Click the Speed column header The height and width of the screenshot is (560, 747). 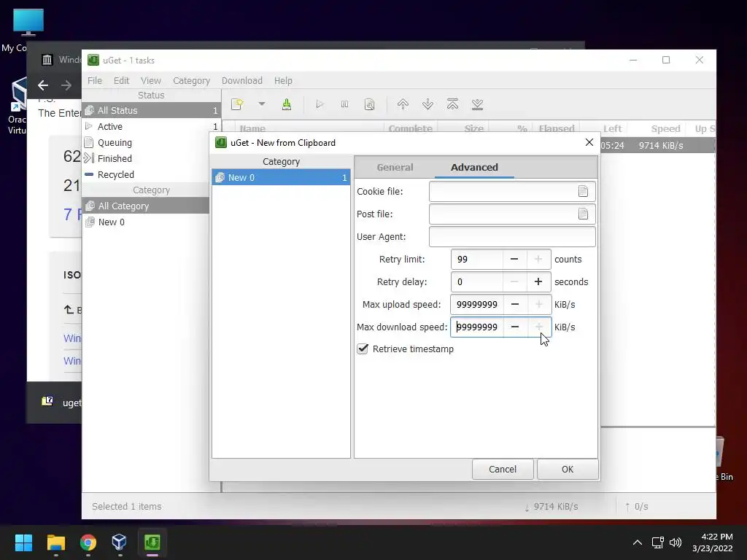click(x=665, y=128)
